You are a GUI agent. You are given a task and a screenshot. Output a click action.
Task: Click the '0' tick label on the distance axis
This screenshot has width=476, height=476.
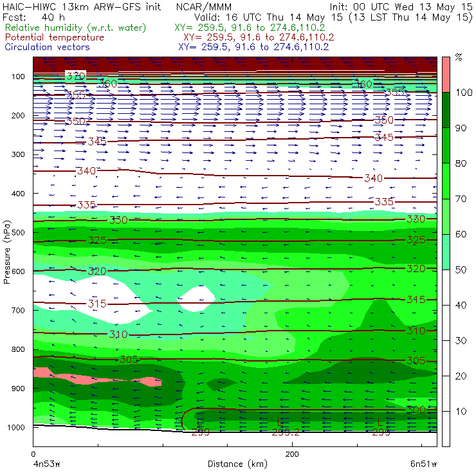pyautogui.click(x=33, y=454)
